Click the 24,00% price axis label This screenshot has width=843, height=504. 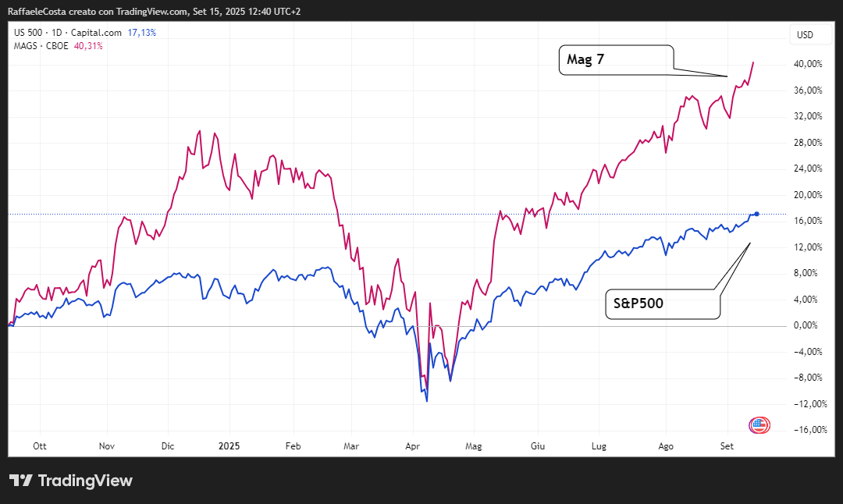click(x=808, y=169)
